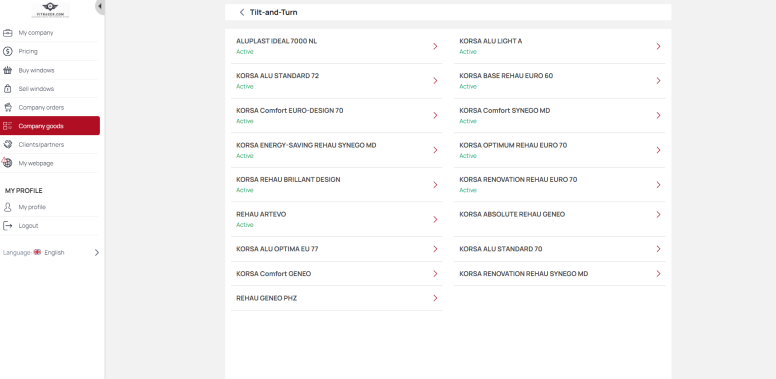Open KORSA ALU STANDARD 72 chevron

pyautogui.click(x=436, y=81)
